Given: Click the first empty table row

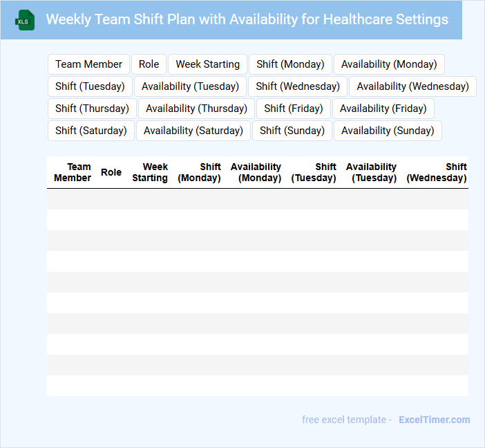Looking at the screenshot, I should tap(257, 199).
